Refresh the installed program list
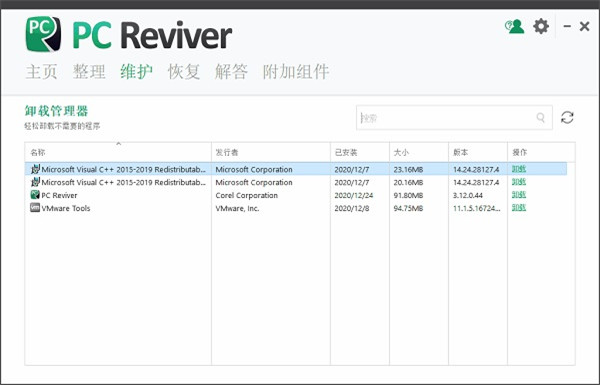600x385 pixels. (567, 117)
